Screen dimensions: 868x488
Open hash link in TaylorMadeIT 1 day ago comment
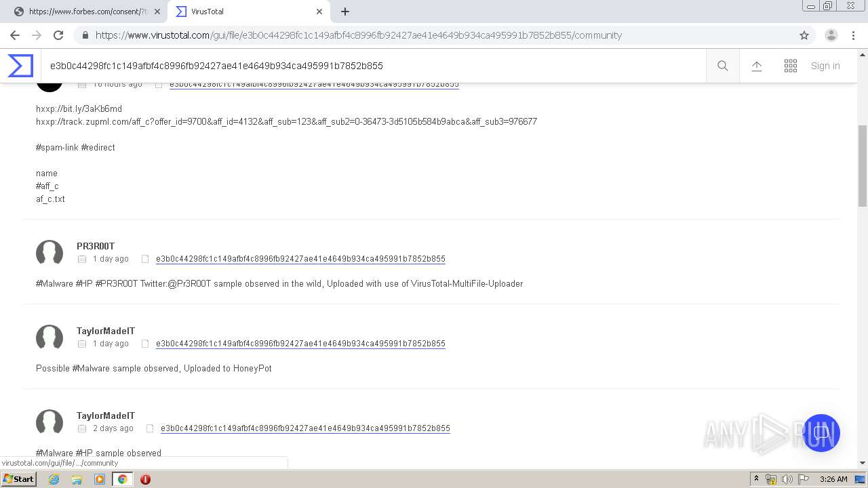coord(300,344)
